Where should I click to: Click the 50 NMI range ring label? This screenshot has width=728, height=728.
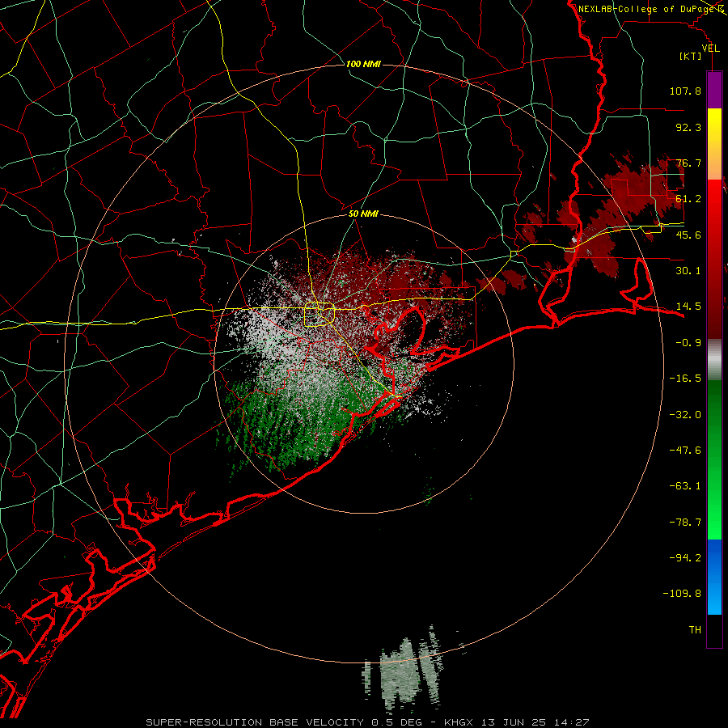363,214
